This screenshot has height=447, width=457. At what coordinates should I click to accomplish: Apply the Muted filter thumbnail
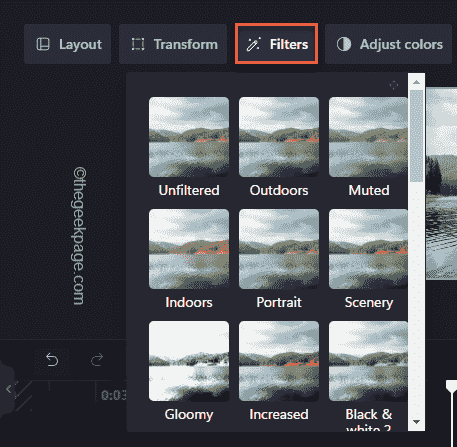pyautogui.click(x=368, y=137)
